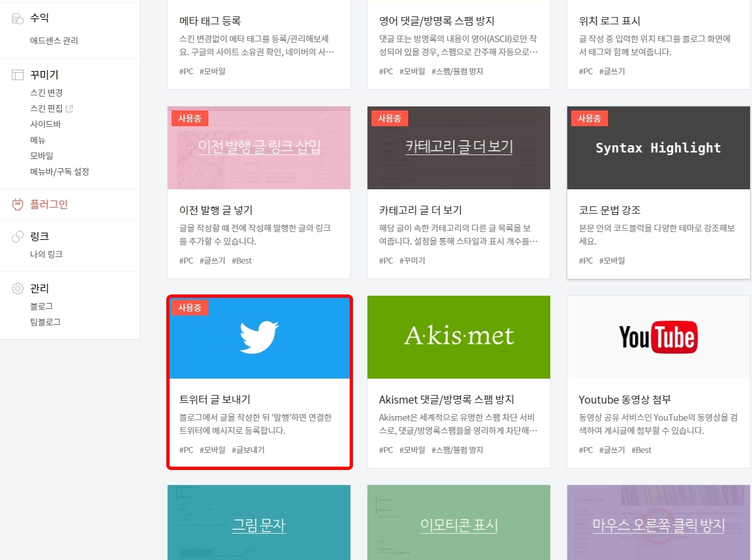
Task: Click the 위치 로그 표시 plugin title
Action: pyautogui.click(x=609, y=21)
